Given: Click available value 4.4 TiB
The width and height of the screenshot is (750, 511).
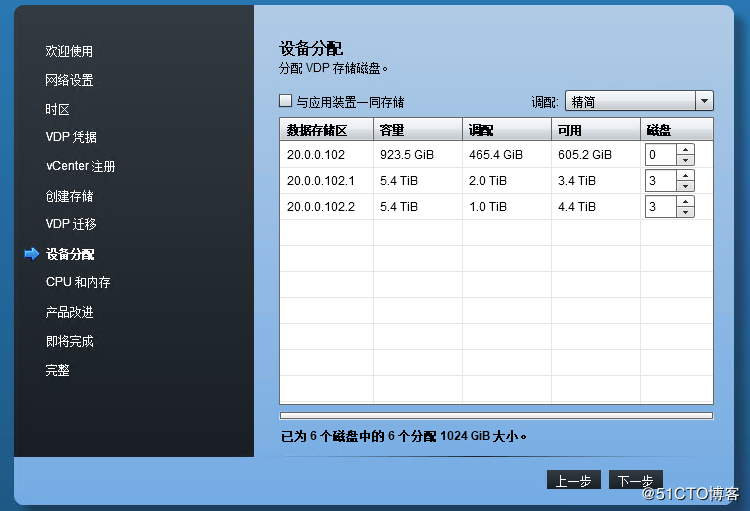Looking at the screenshot, I should (x=576, y=206).
